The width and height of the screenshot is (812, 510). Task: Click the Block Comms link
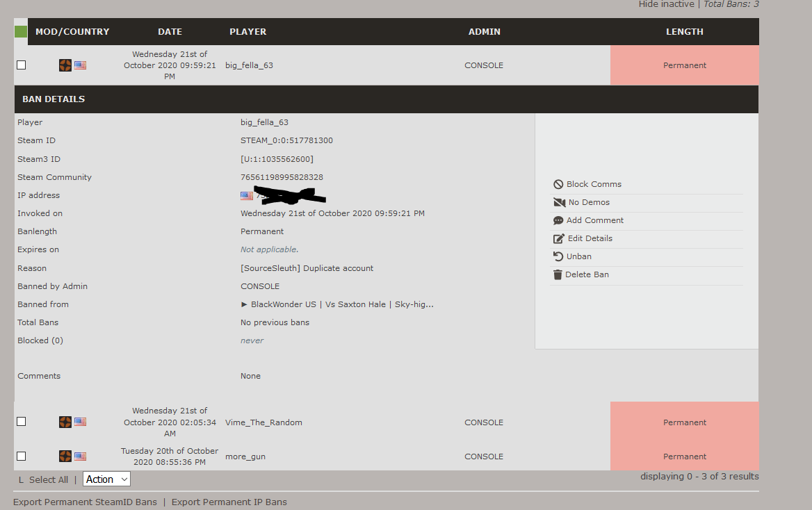594,184
